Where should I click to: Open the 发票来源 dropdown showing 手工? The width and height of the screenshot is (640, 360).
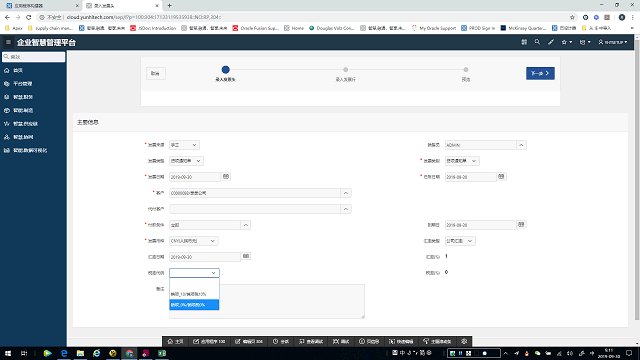pos(184,145)
